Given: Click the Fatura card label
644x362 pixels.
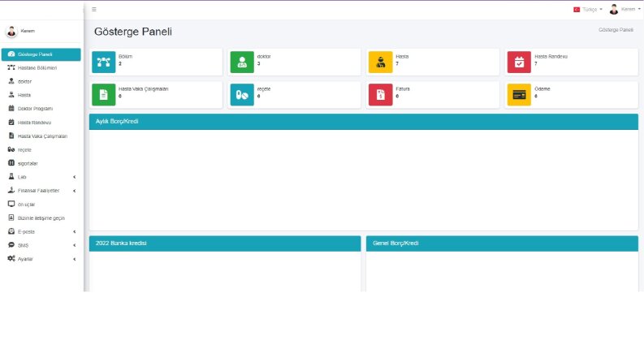Looking at the screenshot, I should [x=403, y=88].
